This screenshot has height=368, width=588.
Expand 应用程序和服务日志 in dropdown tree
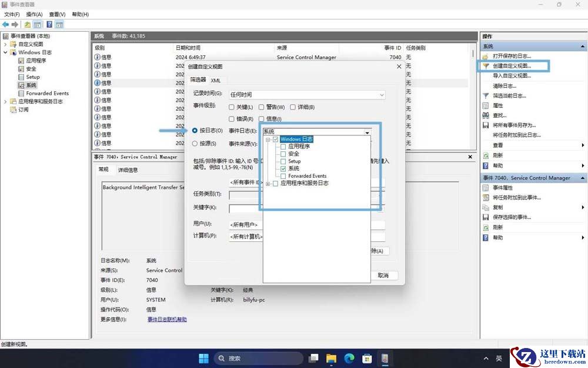click(x=268, y=184)
